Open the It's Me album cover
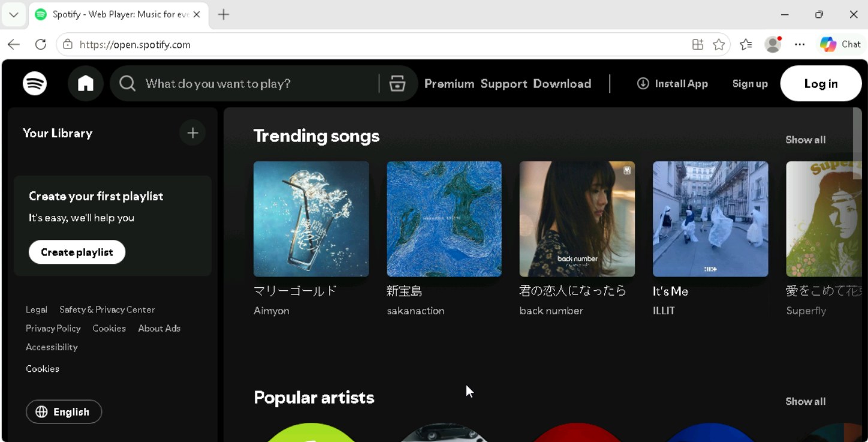Viewport: 868px width, 442px height. (710, 219)
